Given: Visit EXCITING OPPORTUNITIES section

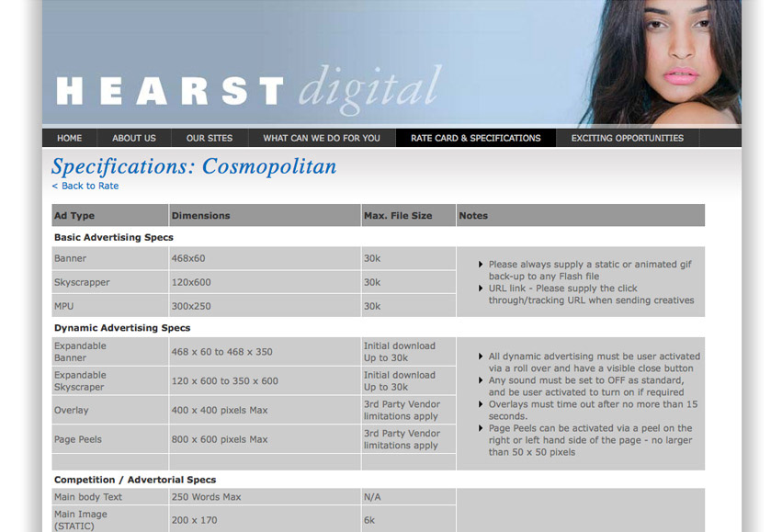Looking at the screenshot, I should pos(628,138).
